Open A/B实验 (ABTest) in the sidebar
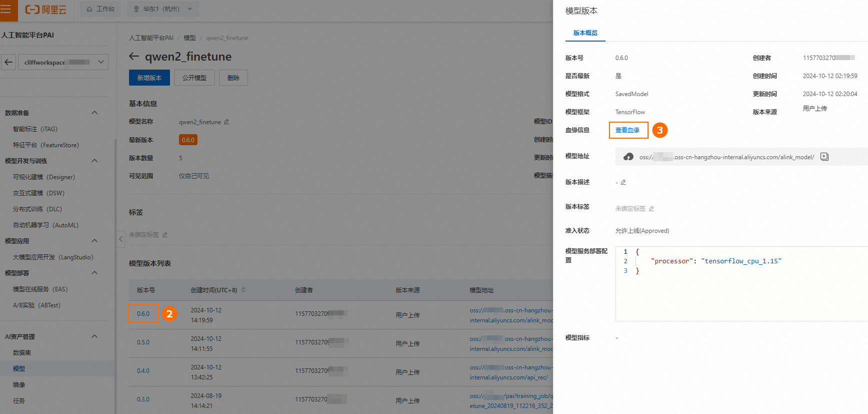 (36, 305)
